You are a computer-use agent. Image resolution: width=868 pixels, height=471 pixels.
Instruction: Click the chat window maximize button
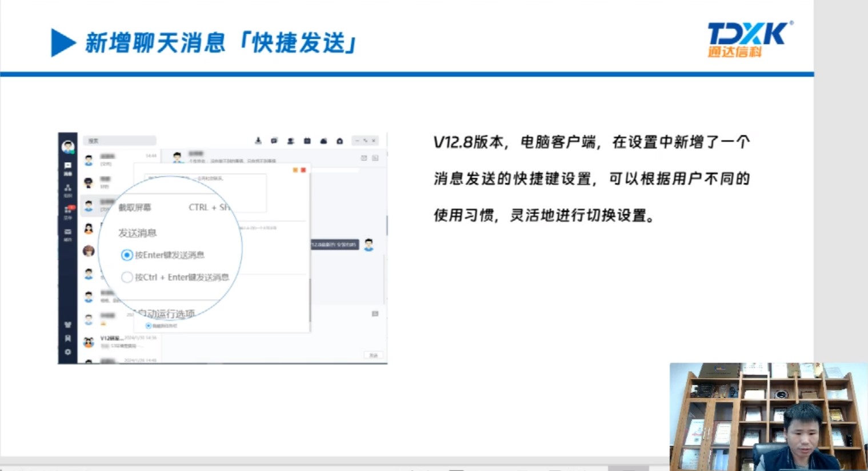point(366,140)
